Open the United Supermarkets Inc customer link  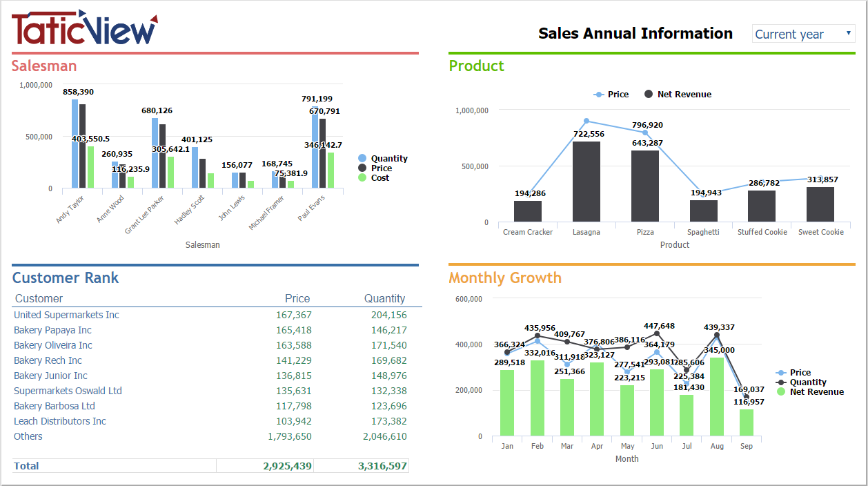point(66,315)
